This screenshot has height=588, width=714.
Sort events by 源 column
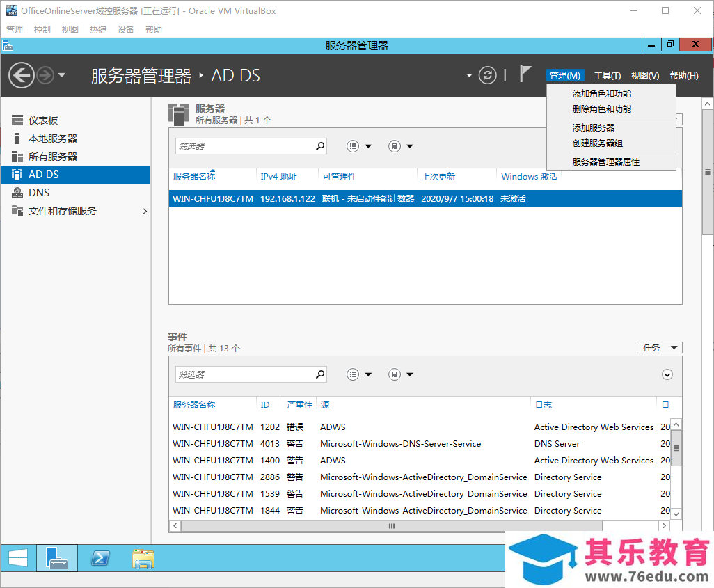click(325, 405)
